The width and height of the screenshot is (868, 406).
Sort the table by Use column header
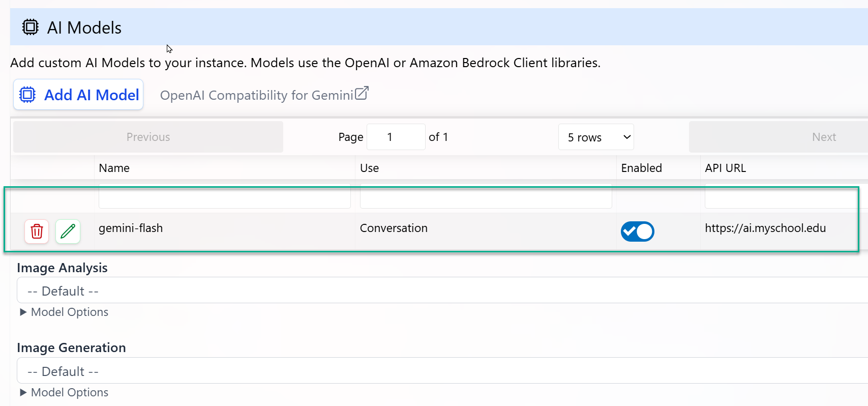point(370,168)
